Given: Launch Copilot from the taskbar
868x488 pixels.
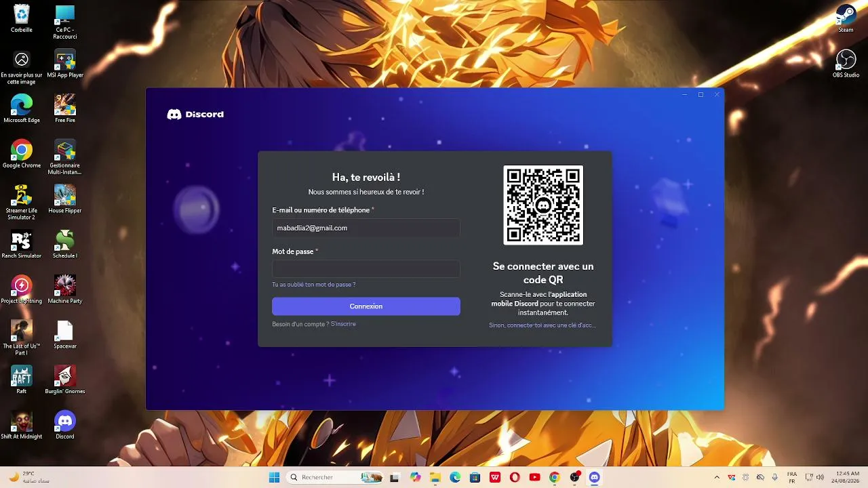Looking at the screenshot, I should tap(415, 477).
